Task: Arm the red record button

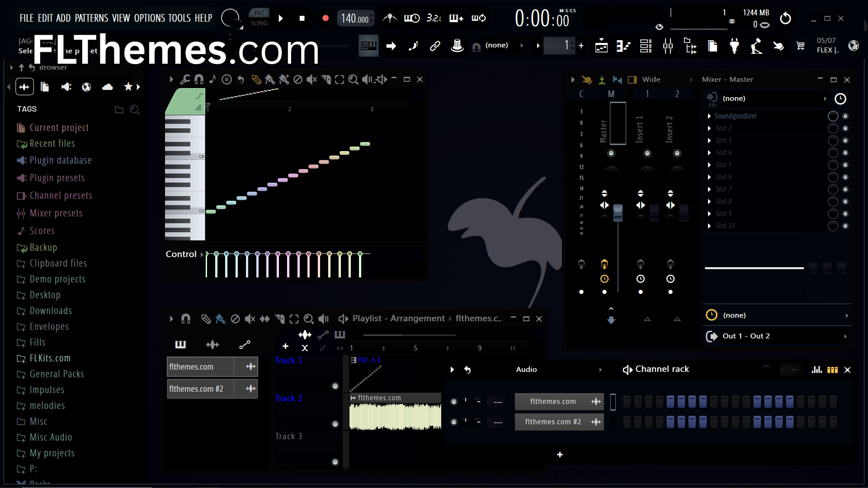Action: coord(325,19)
